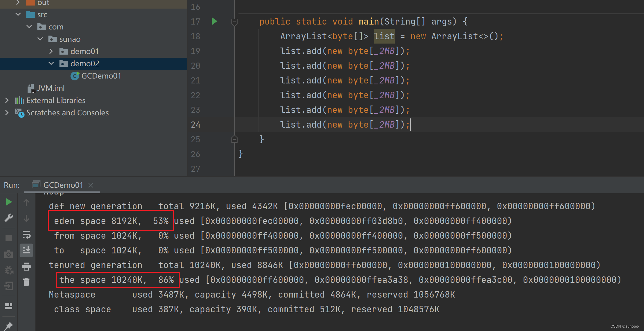Select Scratches and Consoles row
Image resolution: width=644 pixels, height=331 pixels.
[93, 113]
